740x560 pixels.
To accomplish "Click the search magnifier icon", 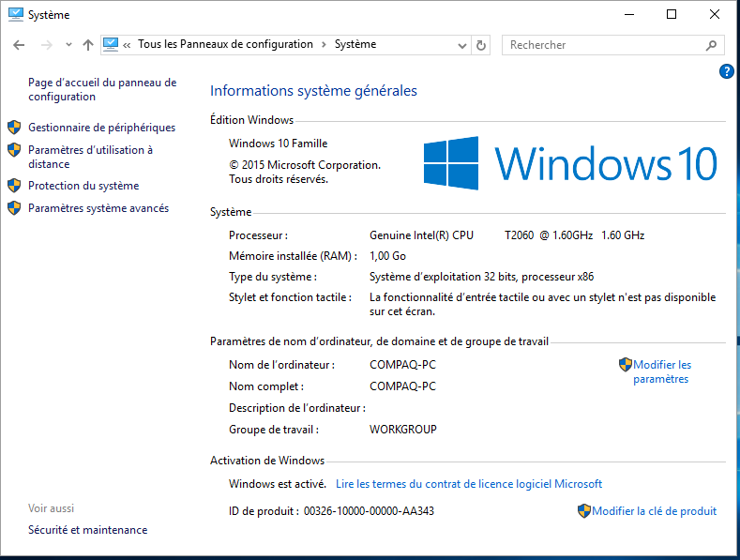I will click(x=711, y=45).
